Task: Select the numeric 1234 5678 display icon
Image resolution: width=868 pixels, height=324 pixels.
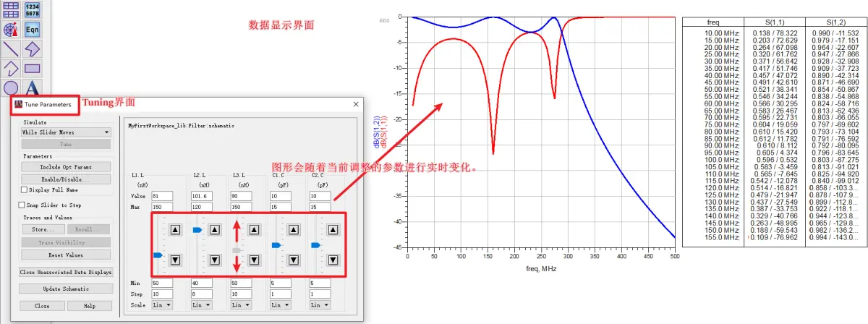Action: pos(33,10)
